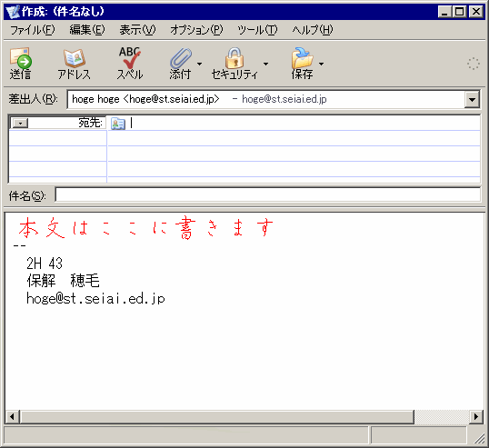Click the 送信 send mail icon
The height and width of the screenshot is (448, 489).
point(21,58)
